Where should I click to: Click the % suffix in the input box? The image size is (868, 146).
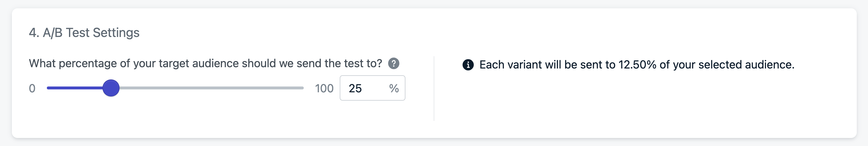pyautogui.click(x=394, y=88)
